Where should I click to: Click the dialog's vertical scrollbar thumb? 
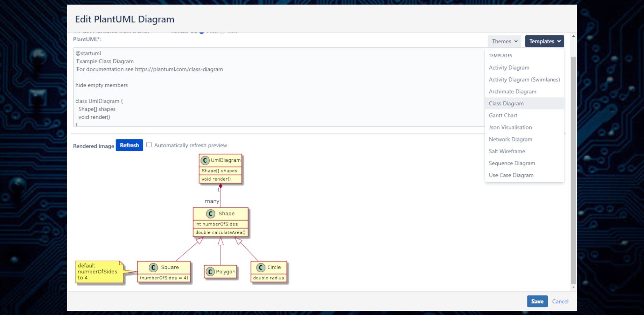573,170
